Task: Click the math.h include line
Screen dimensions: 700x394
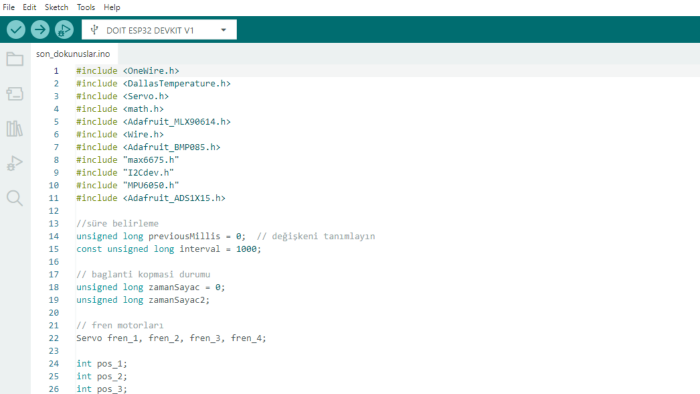Action: tap(120, 109)
